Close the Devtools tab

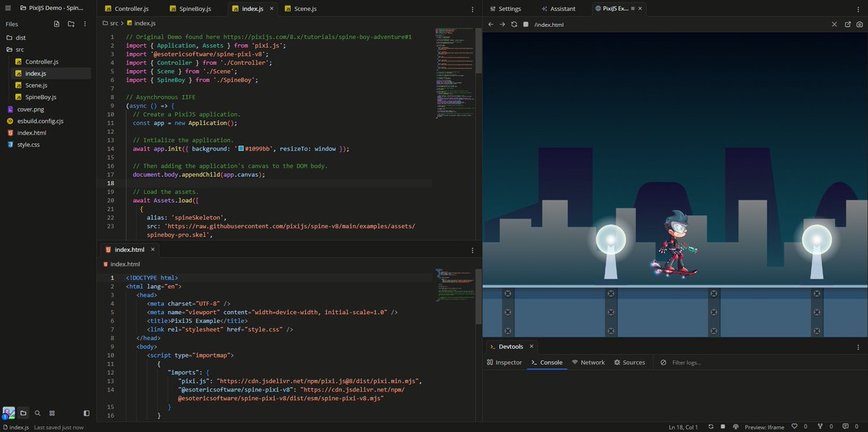(532, 347)
